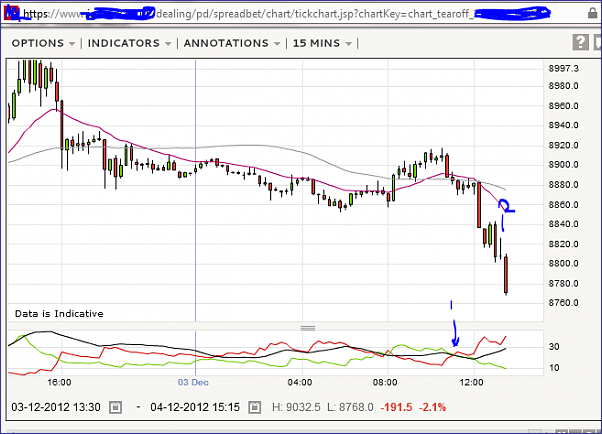The image size is (602, 434).
Task: Click the -2.1% percent change value
Action: [432, 407]
